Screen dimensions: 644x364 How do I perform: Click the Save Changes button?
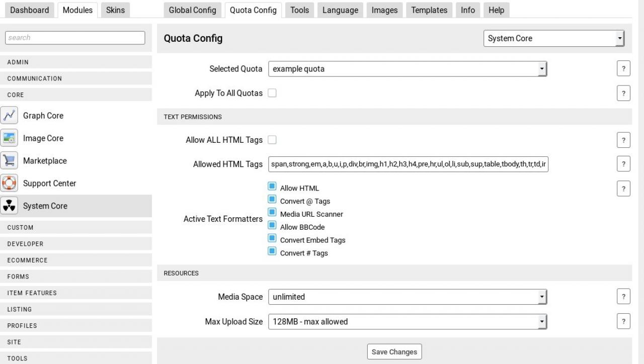pos(394,352)
